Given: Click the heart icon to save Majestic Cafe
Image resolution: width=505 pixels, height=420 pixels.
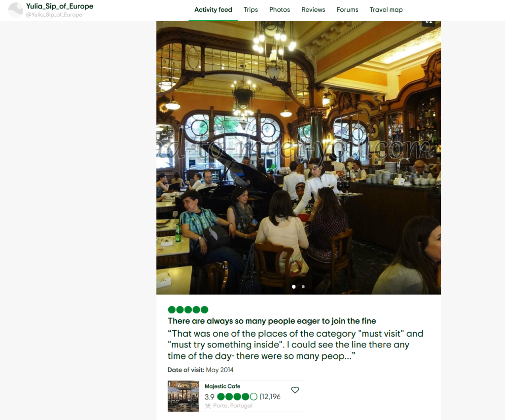Looking at the screenshot, I should tap(295, 390).
